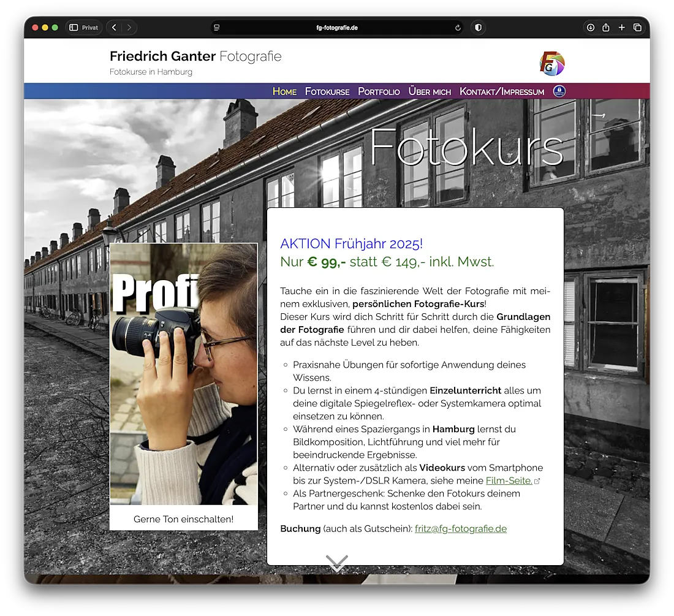Image resolution: width=674 pixels, height=616 pixels.
Task: Click the fritz@fg-fotografie.de email link
Action: [x=461, y=528]
